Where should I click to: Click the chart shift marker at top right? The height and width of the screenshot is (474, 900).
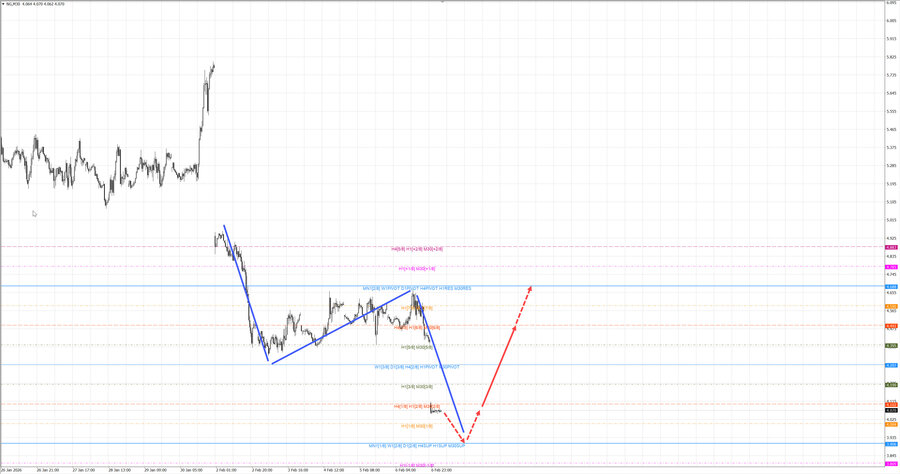pos(875,4)
